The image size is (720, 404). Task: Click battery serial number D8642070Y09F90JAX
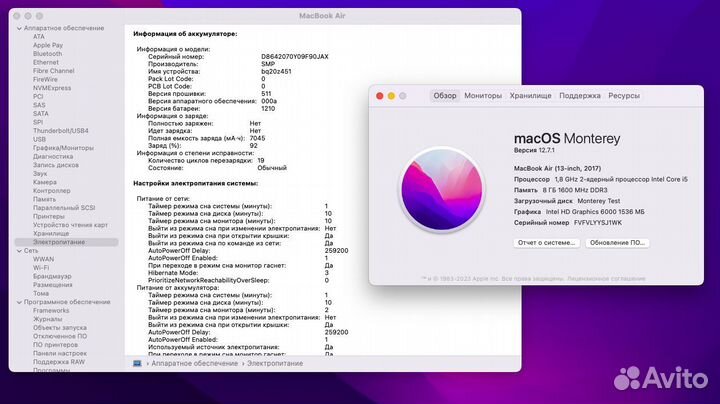pyautogui.click(x=295, y=56)
